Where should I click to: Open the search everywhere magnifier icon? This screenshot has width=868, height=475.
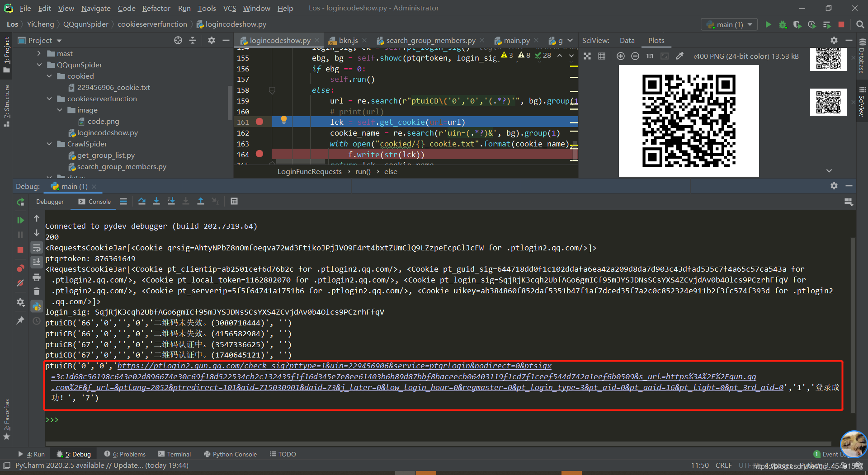(860, 24)
